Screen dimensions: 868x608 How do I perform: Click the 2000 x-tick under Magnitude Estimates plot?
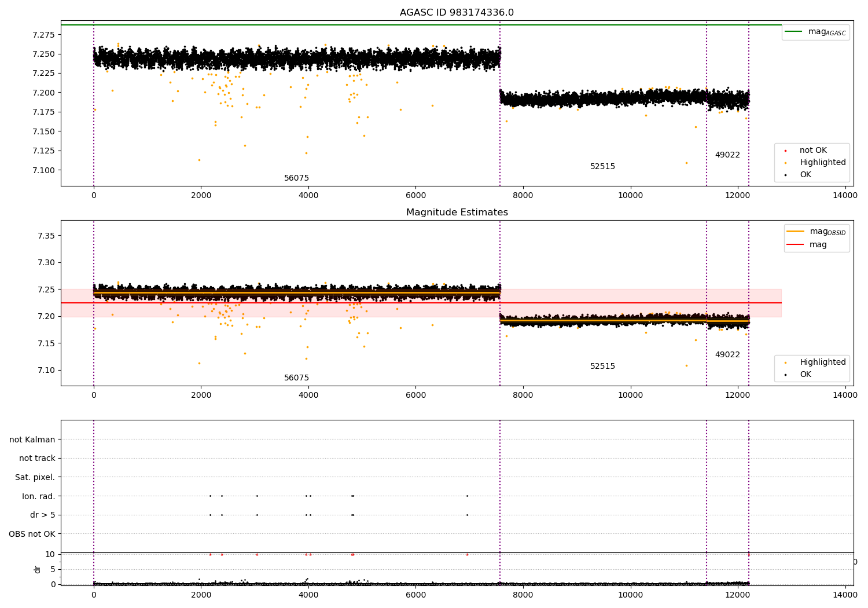tap(201, 395)
